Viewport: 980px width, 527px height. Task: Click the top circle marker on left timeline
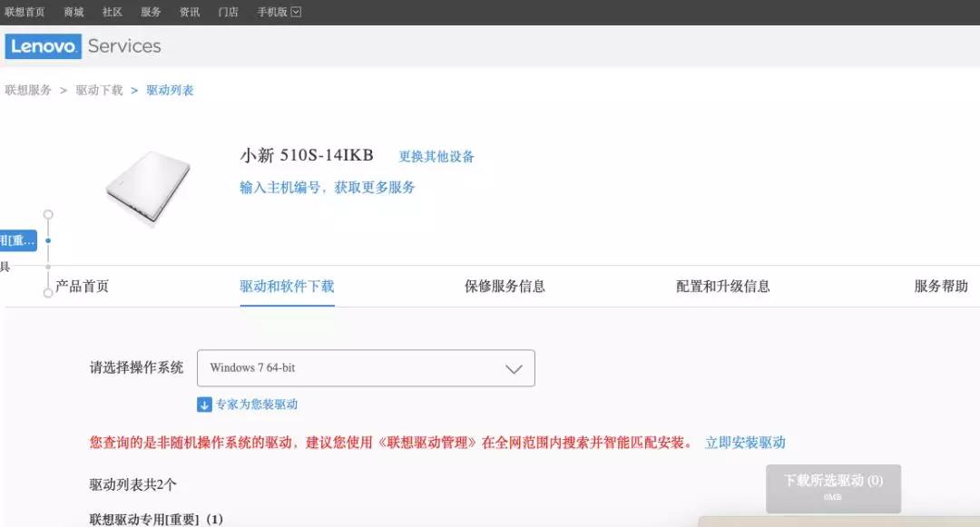(x=47, y=214)
